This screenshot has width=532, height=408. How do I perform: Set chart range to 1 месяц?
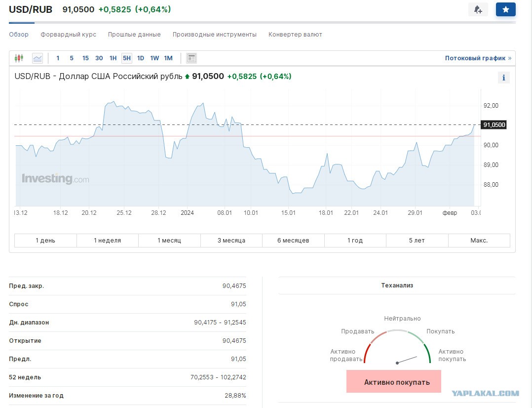click(x=169, y=241)
